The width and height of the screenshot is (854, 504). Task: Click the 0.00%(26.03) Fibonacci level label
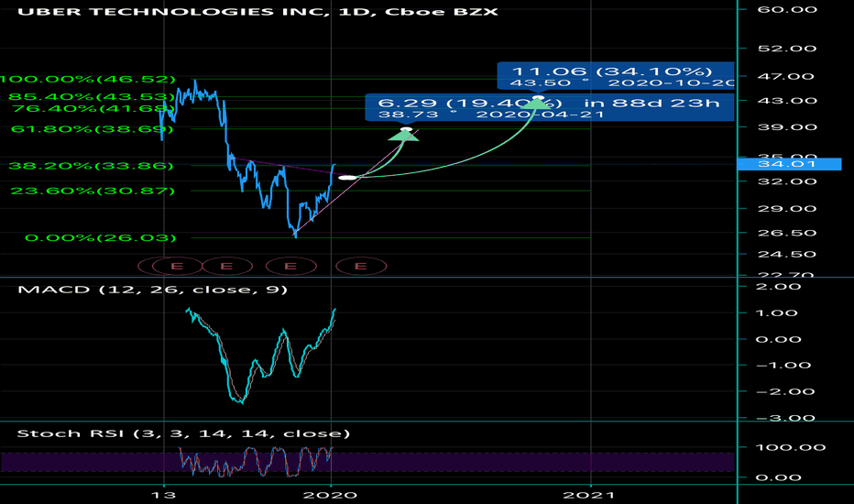point(100,237)
